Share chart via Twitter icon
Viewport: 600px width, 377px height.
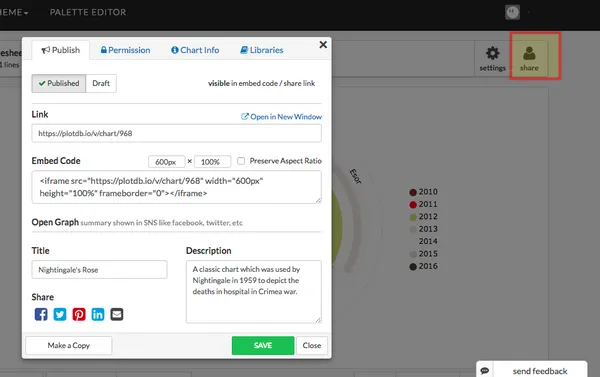(x=60, y=314)
